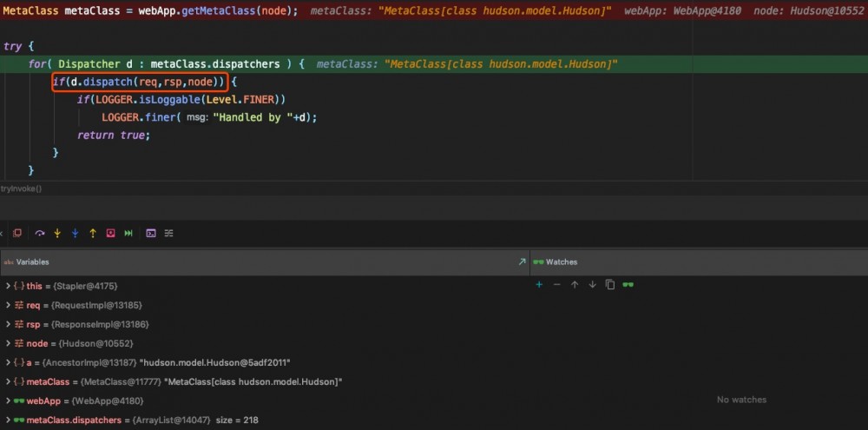This screenshot has width=868, height=430.
Task: Select the Variables panel tab
Action: point(27,261)
